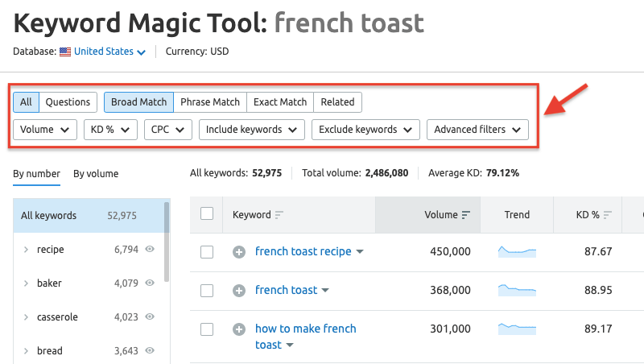Screen dimensions: 644x364
Task: Check the box for french toast recipe row
Action: click(207, 252)
